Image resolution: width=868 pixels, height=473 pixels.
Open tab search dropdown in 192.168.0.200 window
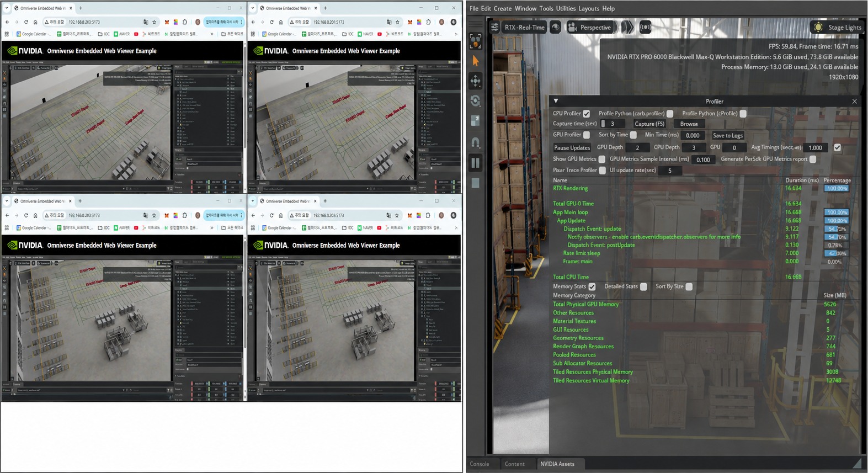click(x=7, y=8)
